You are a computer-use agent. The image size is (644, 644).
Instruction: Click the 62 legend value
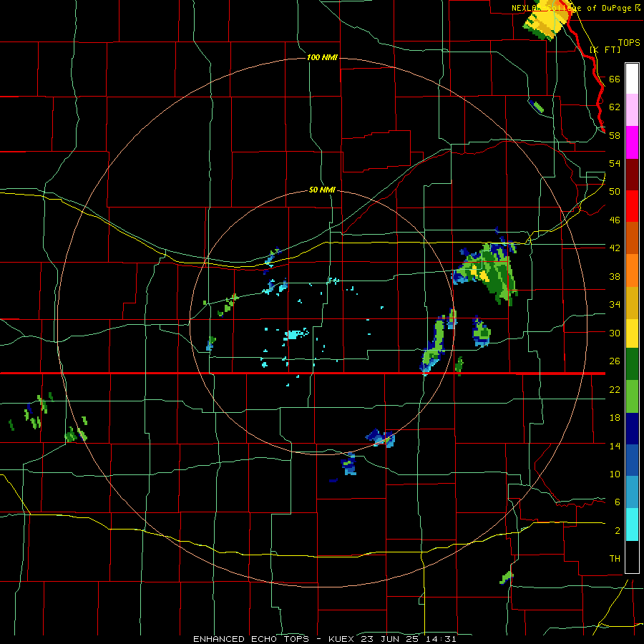615,107
